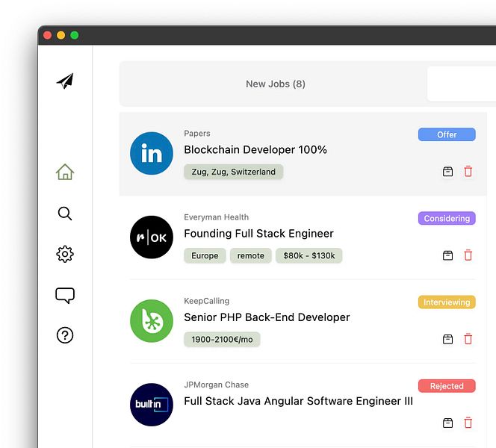
Task: Delete the Blockchain Developer 100% job
Action: point(468,172)
